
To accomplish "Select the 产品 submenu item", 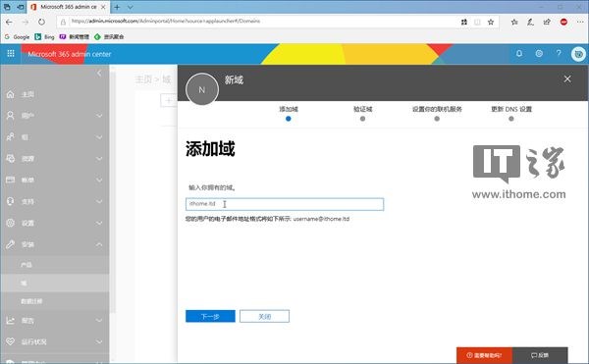I will (x=27, y=265).
